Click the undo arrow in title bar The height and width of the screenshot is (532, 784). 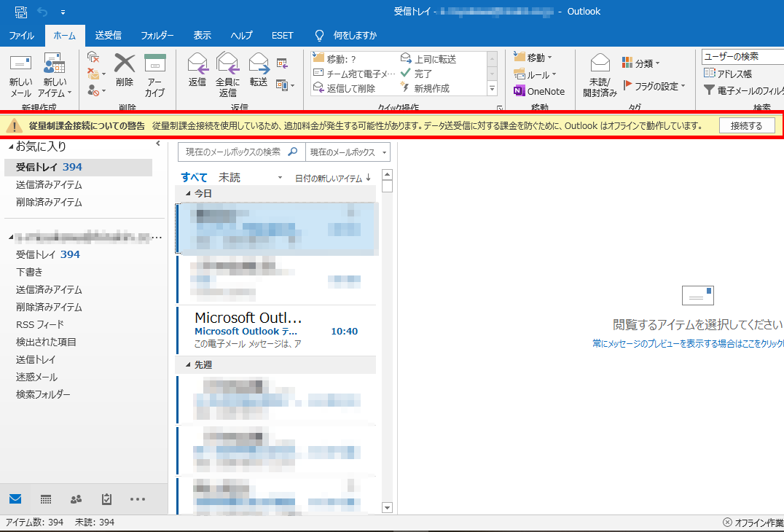pyautogui.click(x=42, y=11)
